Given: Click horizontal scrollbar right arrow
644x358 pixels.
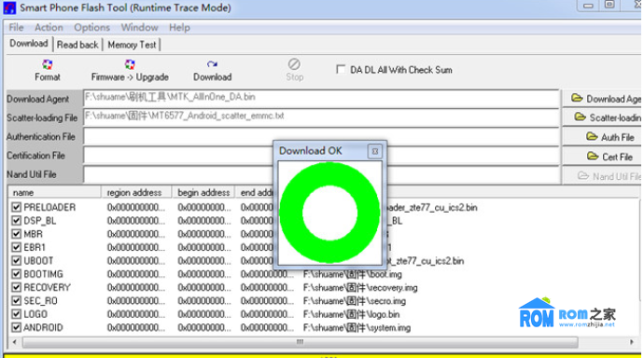Looking at the screenshot, I should click(x=632, y=341).
